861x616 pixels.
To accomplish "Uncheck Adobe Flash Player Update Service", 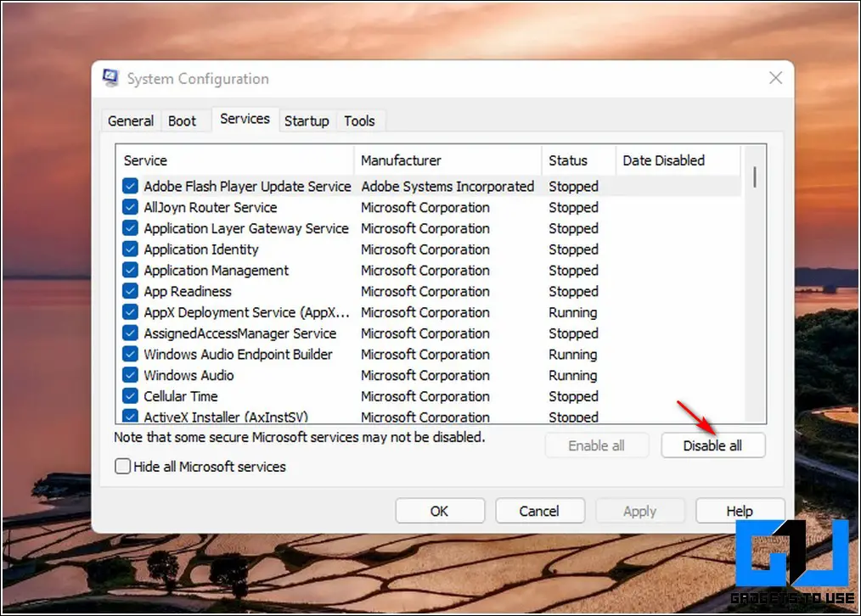I will click(130, 187).
